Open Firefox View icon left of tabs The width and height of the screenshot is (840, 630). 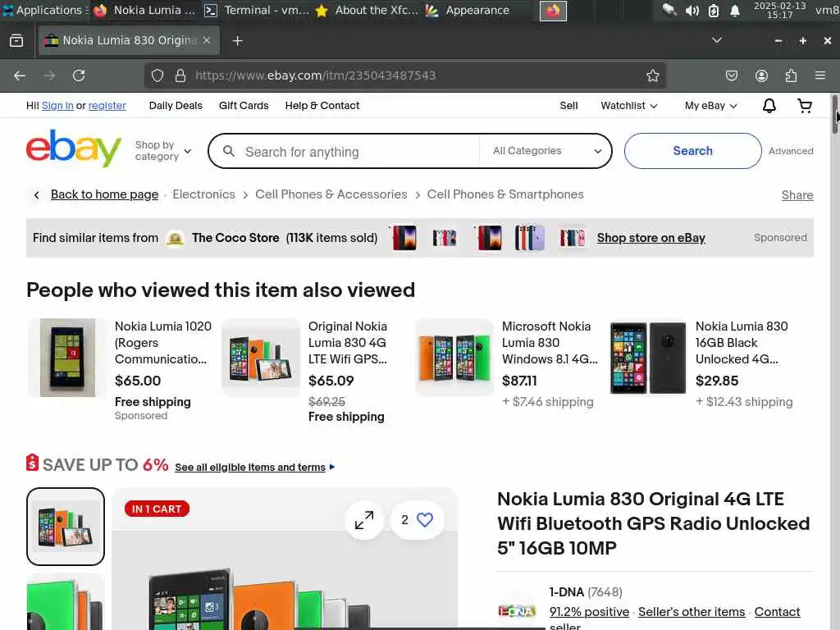pos(16,41)
